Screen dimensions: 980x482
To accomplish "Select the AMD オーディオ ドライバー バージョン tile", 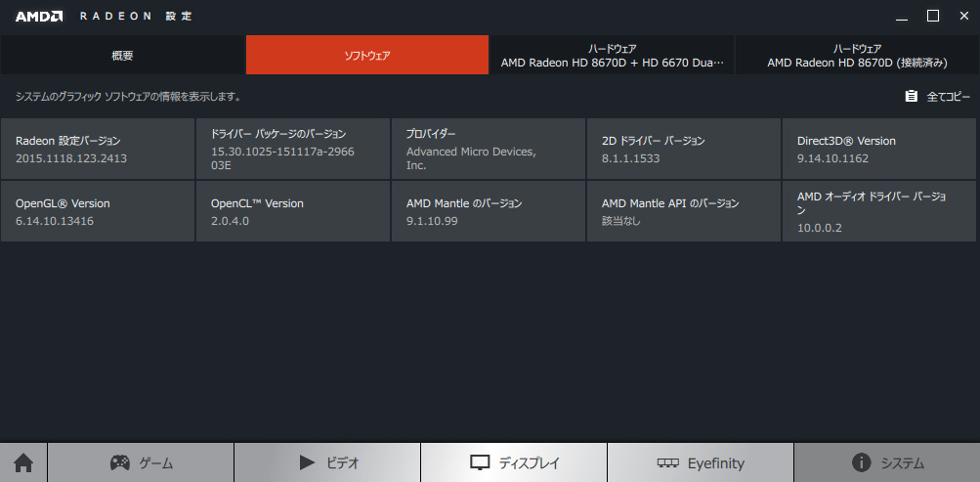I will point(879,211).
